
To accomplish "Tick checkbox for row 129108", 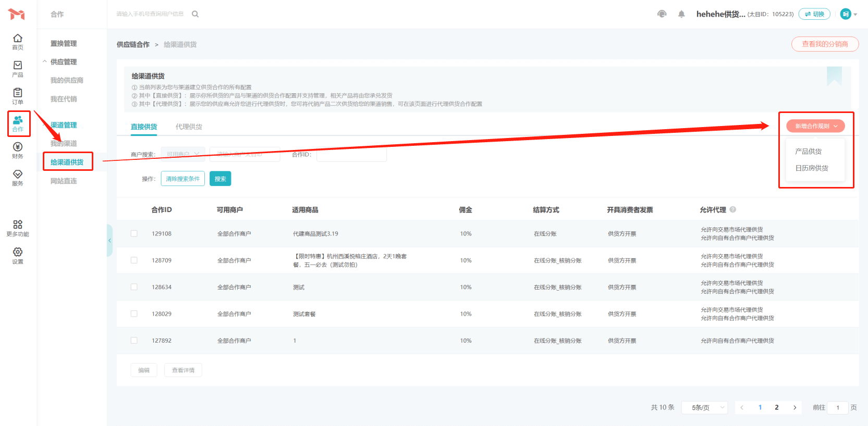I will coord(134,233).
